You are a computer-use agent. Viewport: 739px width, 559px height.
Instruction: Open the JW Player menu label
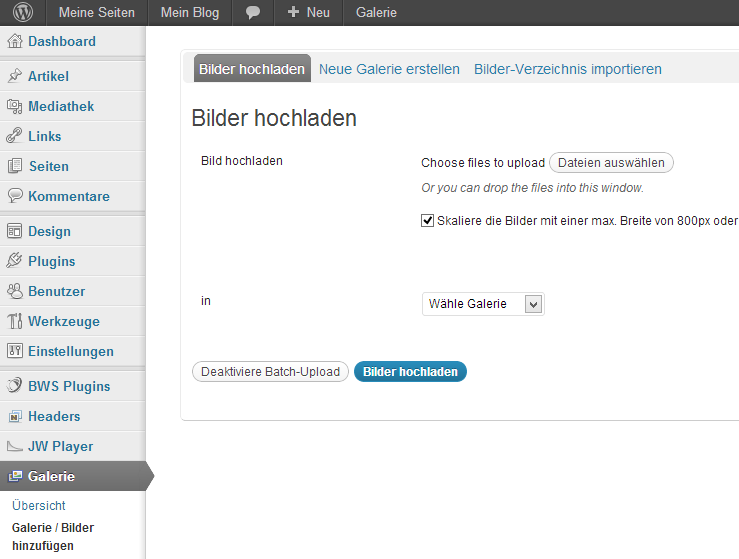(61, 446)
